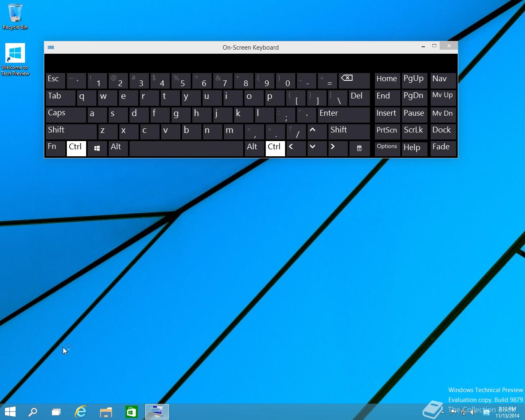Click the Nav key to switch layout
Viewport: 525px width, 420px height.
443,81
